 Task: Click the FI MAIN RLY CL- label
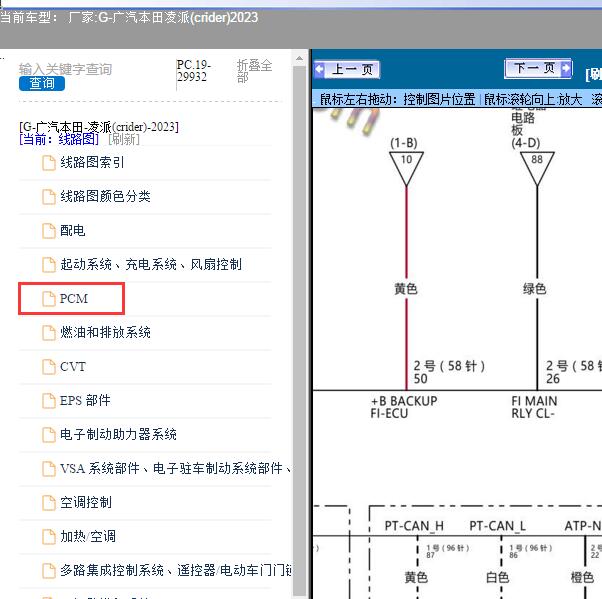534,407
